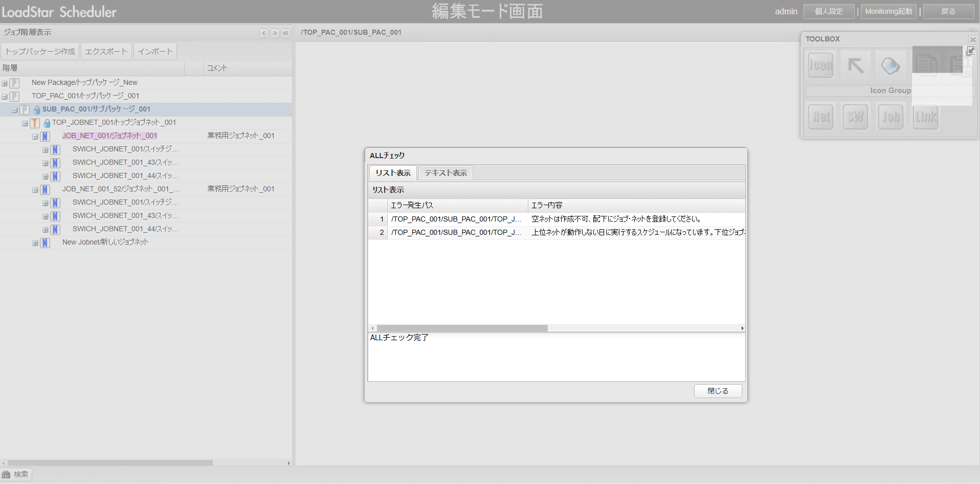Expand the New Jobnet tree node
Image resolution: width=980 pixels, height=484 pixels.
point(35,243)
